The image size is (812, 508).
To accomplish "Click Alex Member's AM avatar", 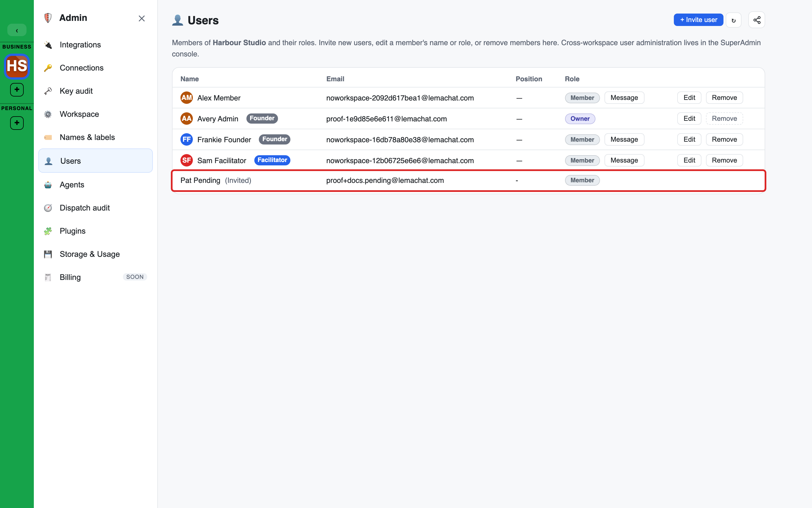I will 187,98.
